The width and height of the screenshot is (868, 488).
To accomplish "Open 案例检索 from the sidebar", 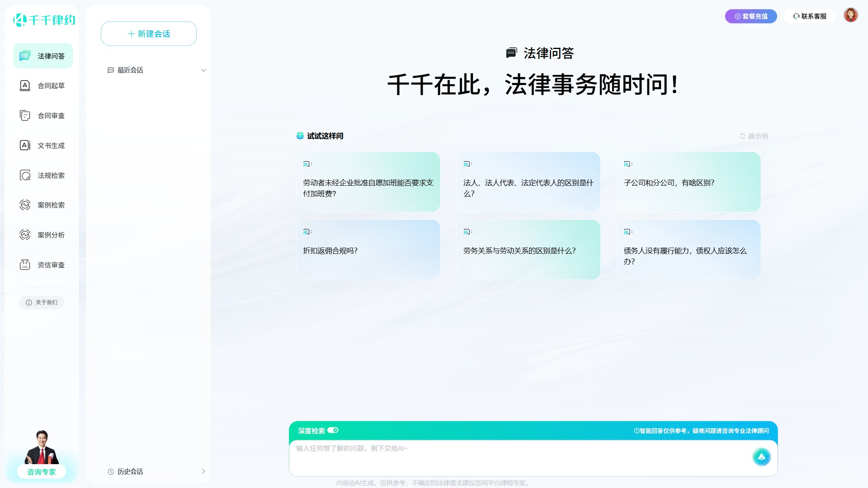I will [x=43, y=205].
